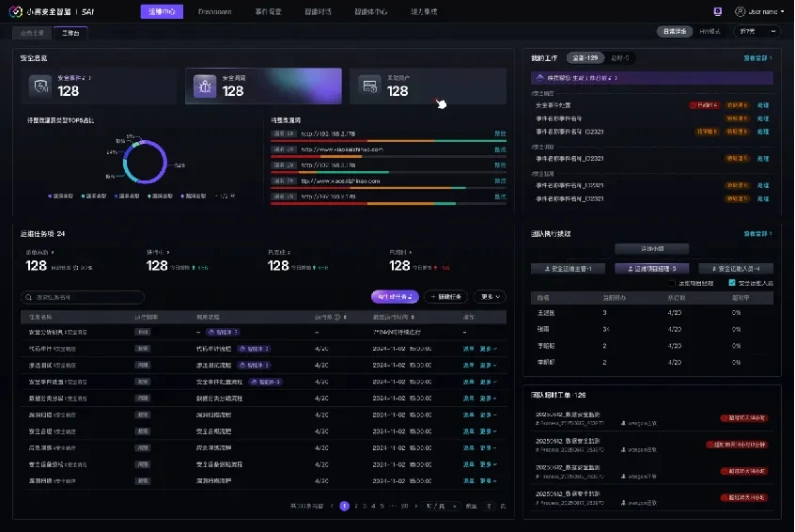The width and height of the screenshot is (795, 532).
Task: Open the Dashboard tab in the top navigation
Action: point(215,11)
